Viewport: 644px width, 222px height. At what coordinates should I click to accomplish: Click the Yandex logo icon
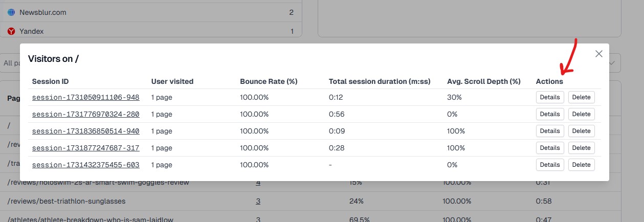tap(11, 31)
